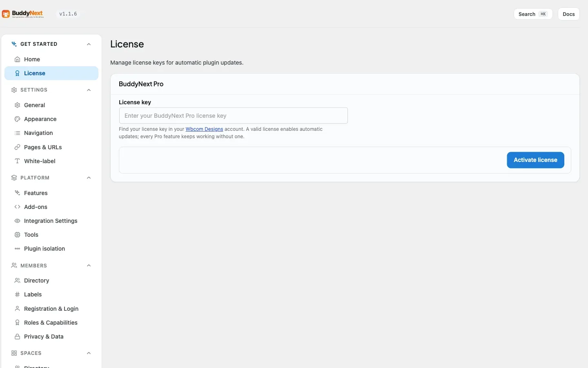
Task: Click the Navigation list icon
Action: pyautogui.click(x=17, y=133)
